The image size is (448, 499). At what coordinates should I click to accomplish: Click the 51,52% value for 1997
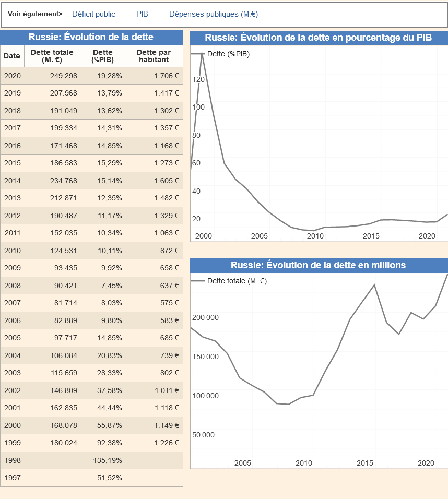click(x=109, y=478)
